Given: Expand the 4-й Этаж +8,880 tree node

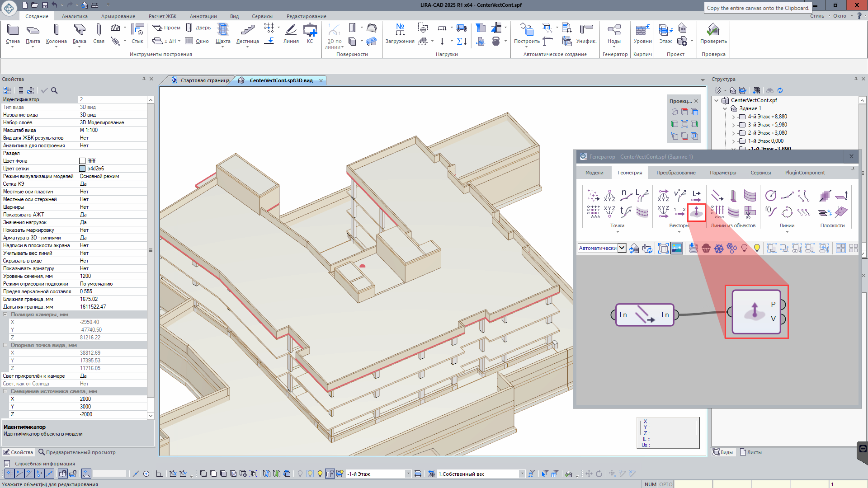Looking at the screenshot, I should click(733, 117).
